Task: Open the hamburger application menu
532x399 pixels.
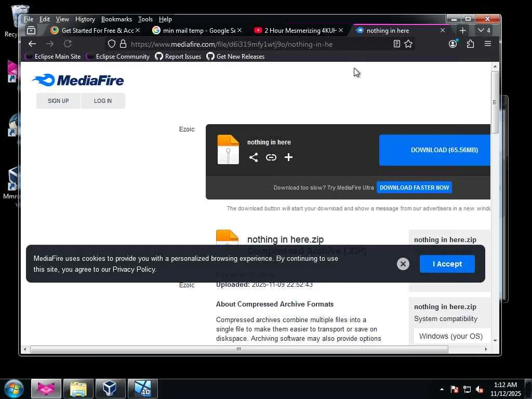Action: click(x=488, y=44)
